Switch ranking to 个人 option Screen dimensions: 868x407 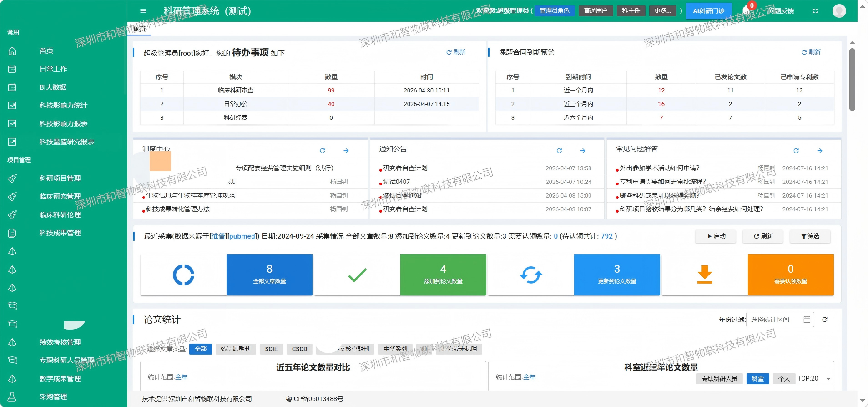[784, 379]
